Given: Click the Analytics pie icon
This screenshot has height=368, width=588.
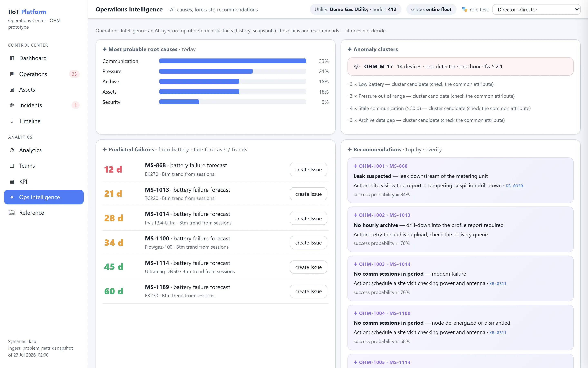Looking at the screenshot, I should click(12, 150).
